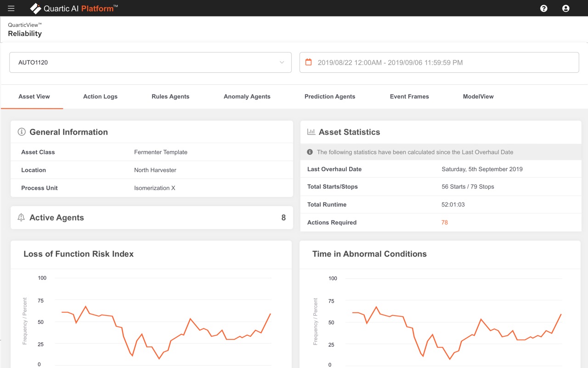The image size is (588, 368).
Task: Click the Active Agents heading
Action: pyautogui.click(x=57, y=218)
